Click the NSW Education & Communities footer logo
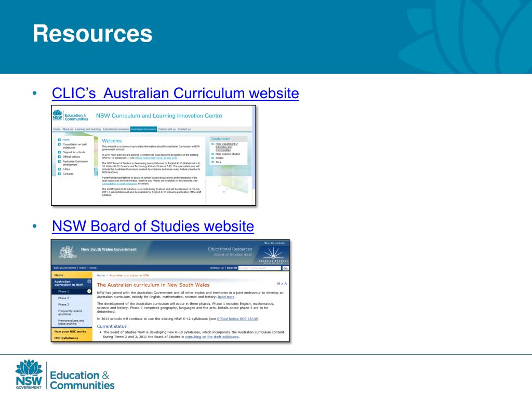The width and height of the screenshot is (532, 399). tap(65, 375)
